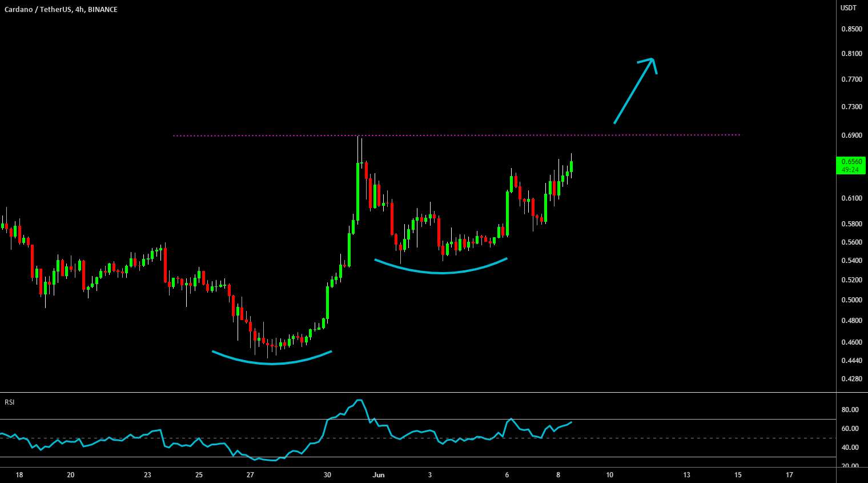Click date label 20 on time axis
The height and width of the screenshot is (483, 868).
point(71,475)
